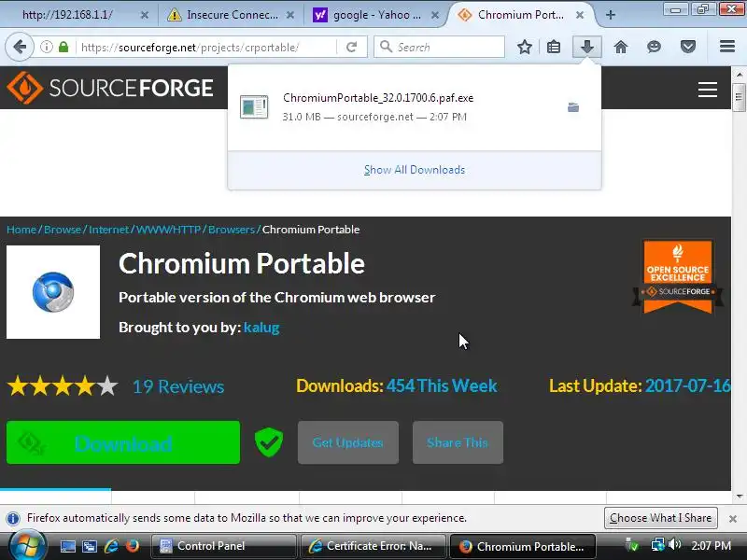Click the page scrollbar down arrow

(x=739, y=497)
